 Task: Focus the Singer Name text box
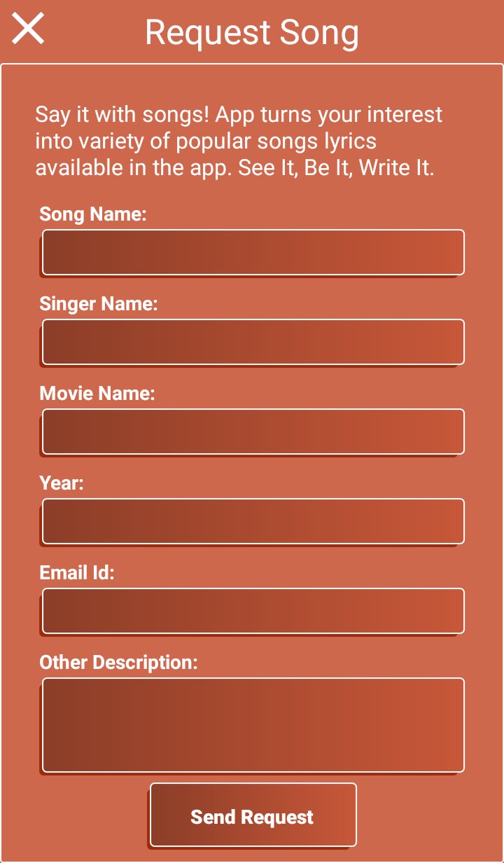(x=253, y=342)
